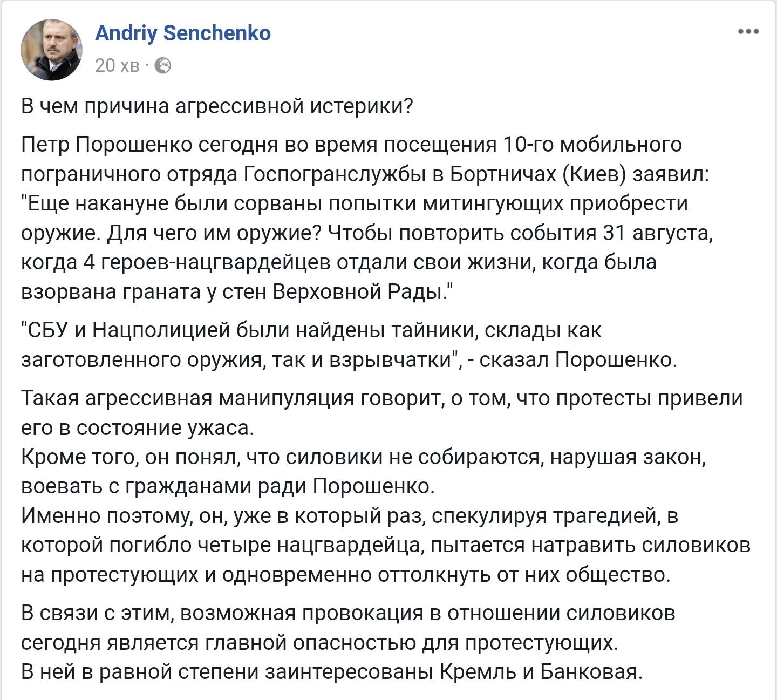Open Andriy Senchenko's profile photo
The image size is (777, 700).
[x=52, y=50]
